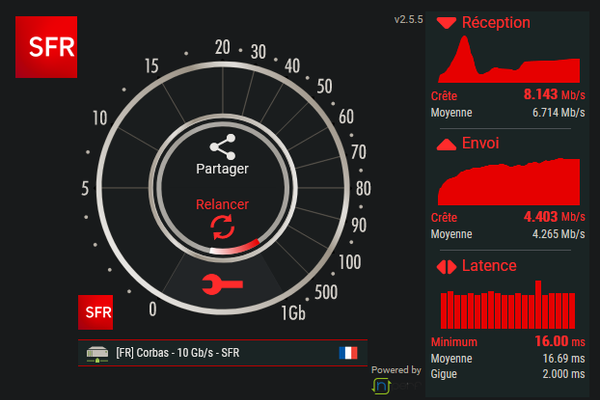Click the large SFR logo at top left
This screenshot has height=400, width=600.
point(46,47)
